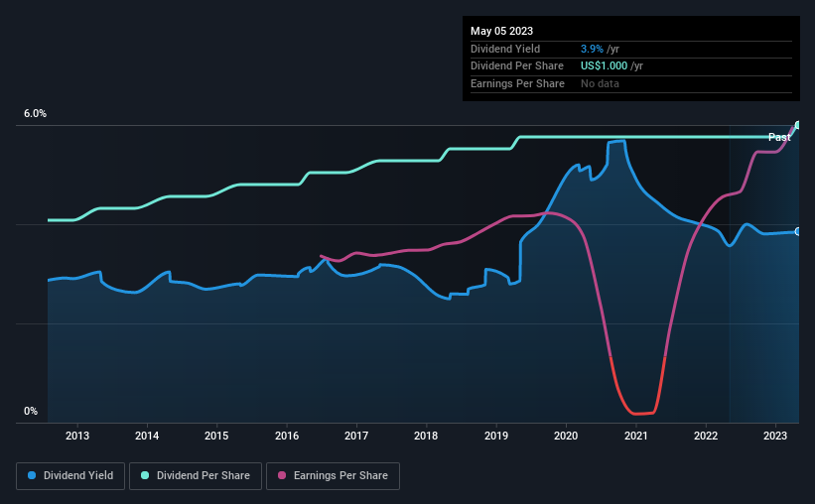Select the 2016 year axis label

287,436
